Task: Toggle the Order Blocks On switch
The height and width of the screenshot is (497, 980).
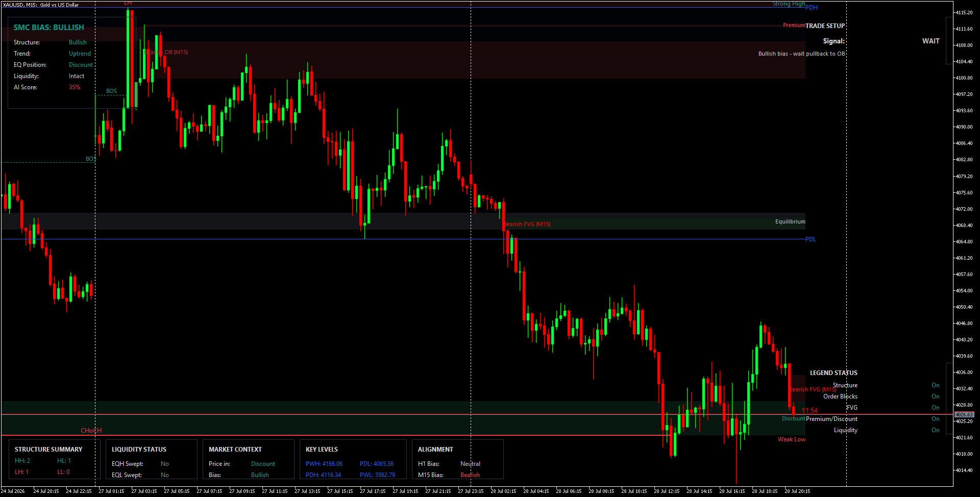Action: (935, 396)
